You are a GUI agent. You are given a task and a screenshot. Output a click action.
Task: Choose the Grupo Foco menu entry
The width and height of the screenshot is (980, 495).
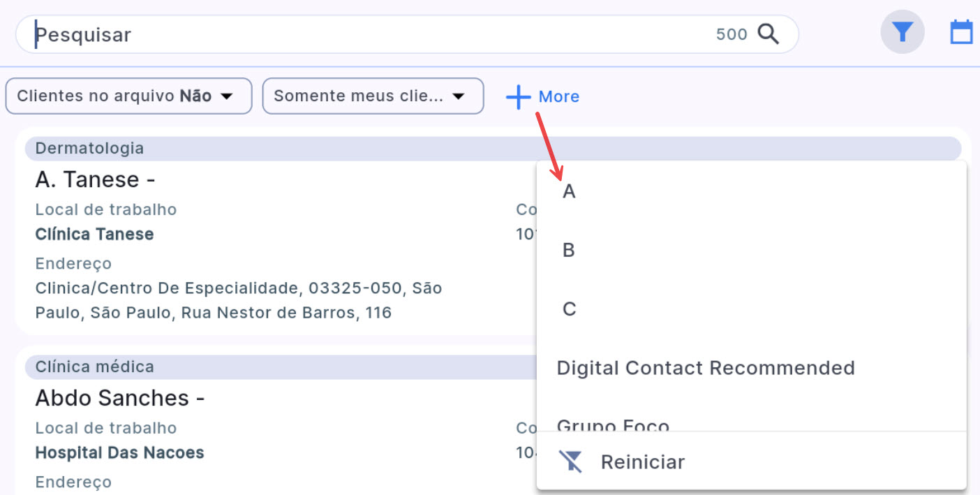(613, 424)
